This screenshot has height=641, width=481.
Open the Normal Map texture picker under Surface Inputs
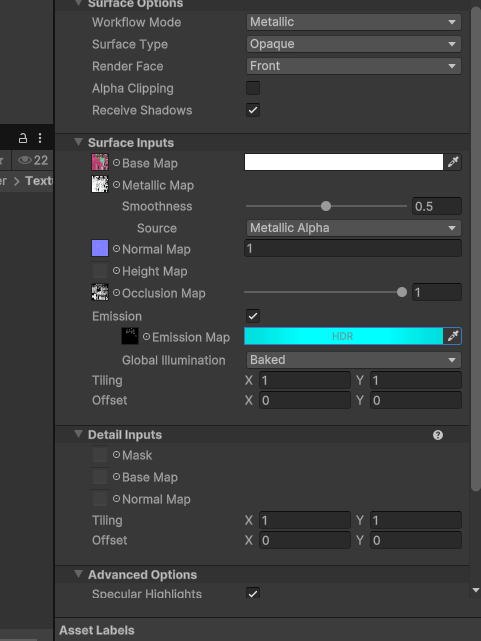(x=116, y=249)
